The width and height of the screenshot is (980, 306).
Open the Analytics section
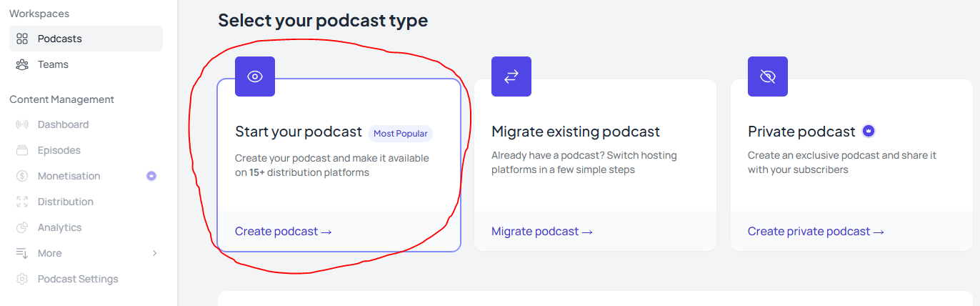click(x=86, y=227)
